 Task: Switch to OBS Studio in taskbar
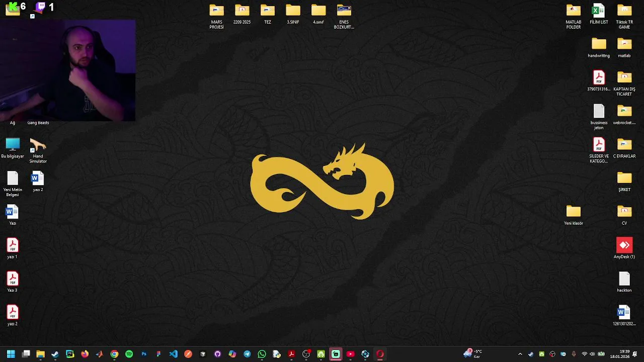tap(306, 354)
